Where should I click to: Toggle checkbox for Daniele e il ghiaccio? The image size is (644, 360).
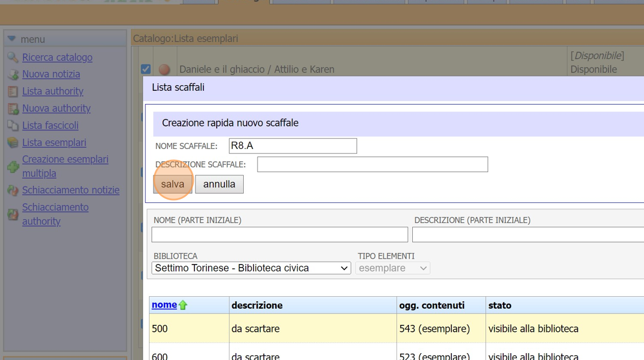click(x=146, y=69)
